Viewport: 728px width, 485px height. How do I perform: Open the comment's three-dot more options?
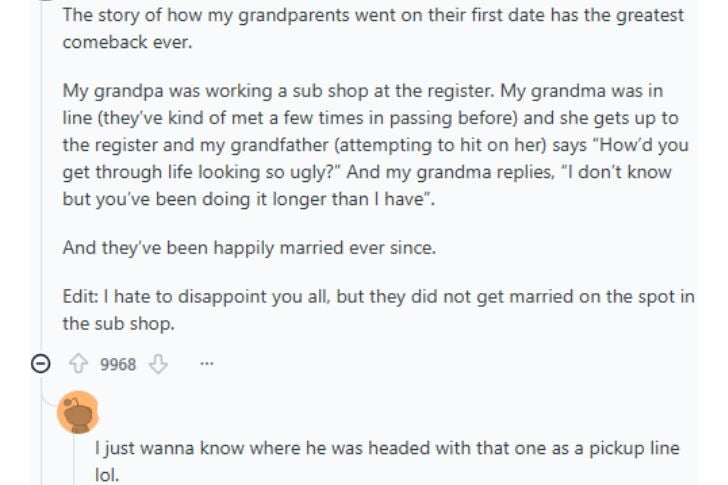click(206, 364)
